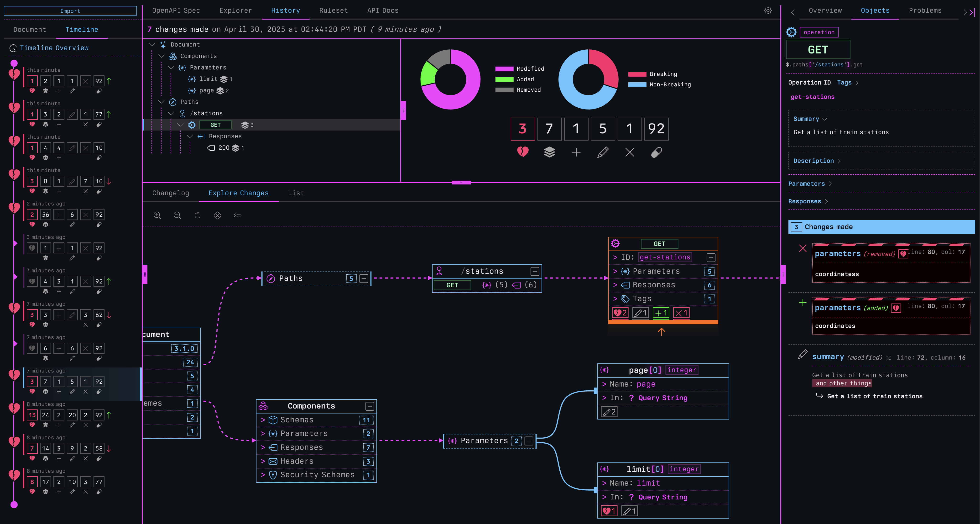Image resolution: width=980 pixels, height=524 pixels.
Task: Click the key legend icon in graph toolbar
Action: coord(237,215)
